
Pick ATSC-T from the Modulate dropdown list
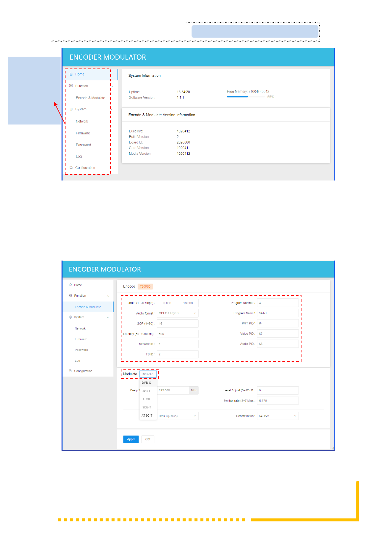[147, 416]
